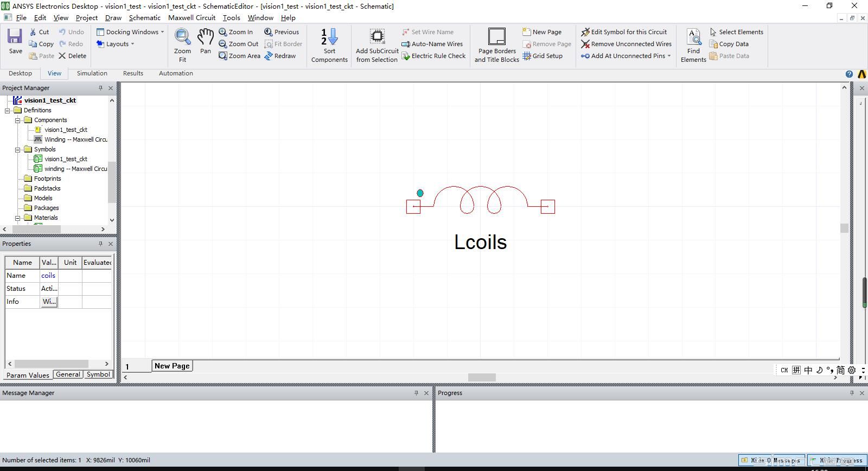Open Layouts dropdown menu
This screenshot has width=868, height=471.
115,44
